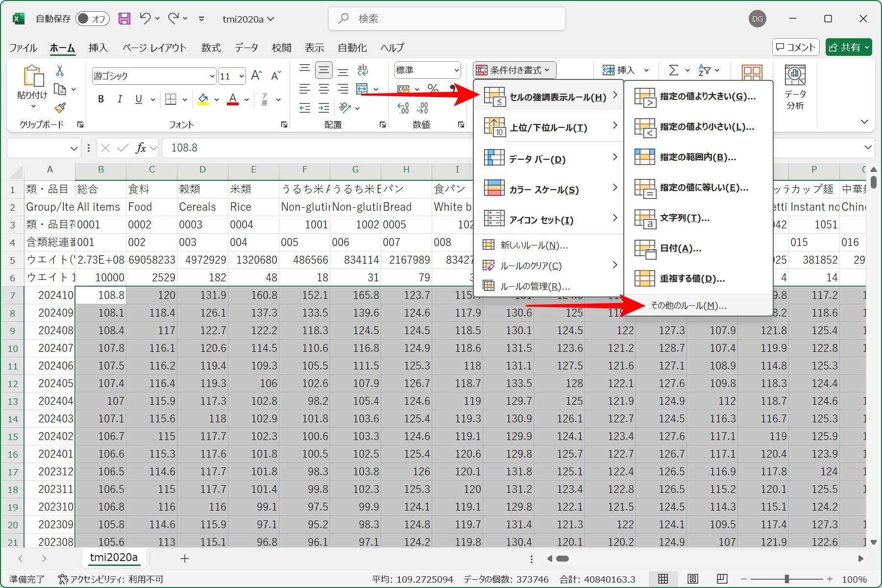Viewport: 882px width, 588px height.
Task: Collapse the ribbon with chevron
Action: pyautogui.click(x=864, y=122)
